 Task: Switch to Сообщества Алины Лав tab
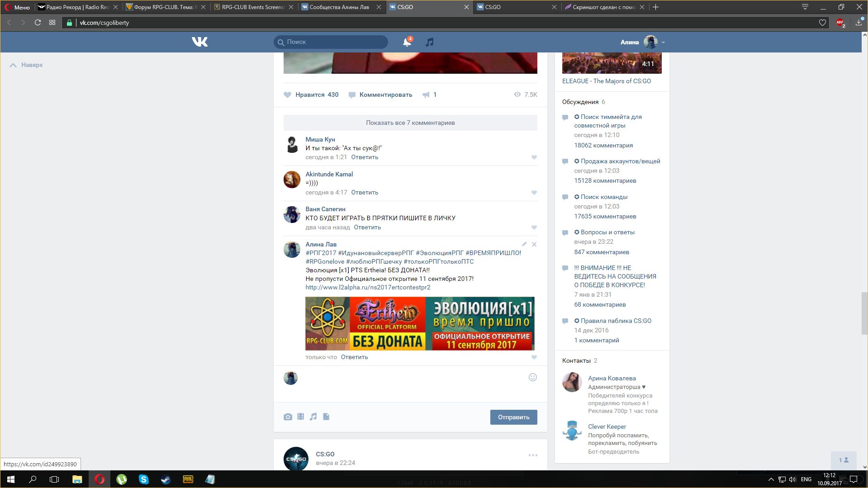(x=341, y=7)
